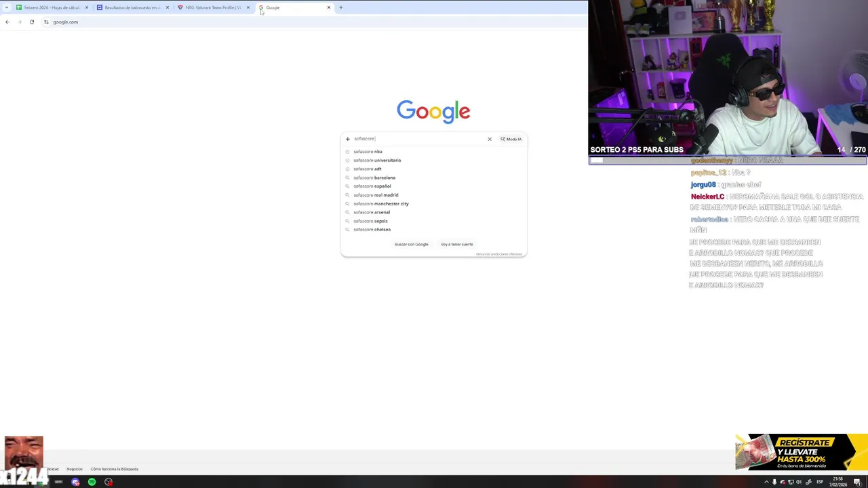Click the Buscar con Google button
Viewport: 868px width, 488px height.
[412, 244]
